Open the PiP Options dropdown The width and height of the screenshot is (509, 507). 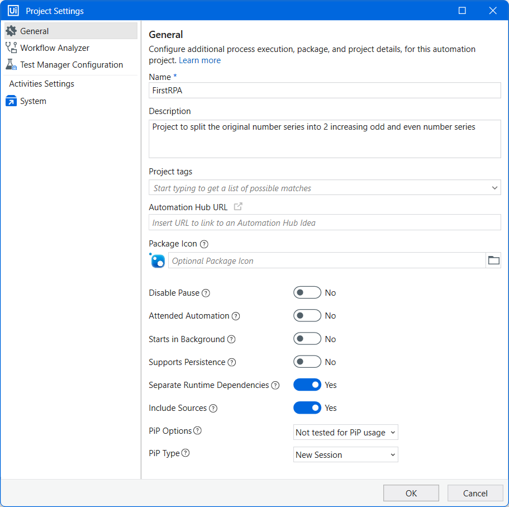[x=346, y=432]
